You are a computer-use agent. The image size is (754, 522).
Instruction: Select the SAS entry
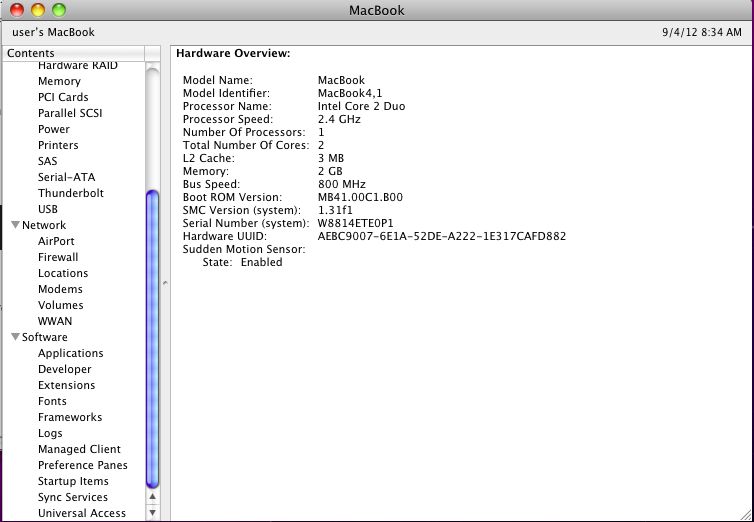click(48, 161)
